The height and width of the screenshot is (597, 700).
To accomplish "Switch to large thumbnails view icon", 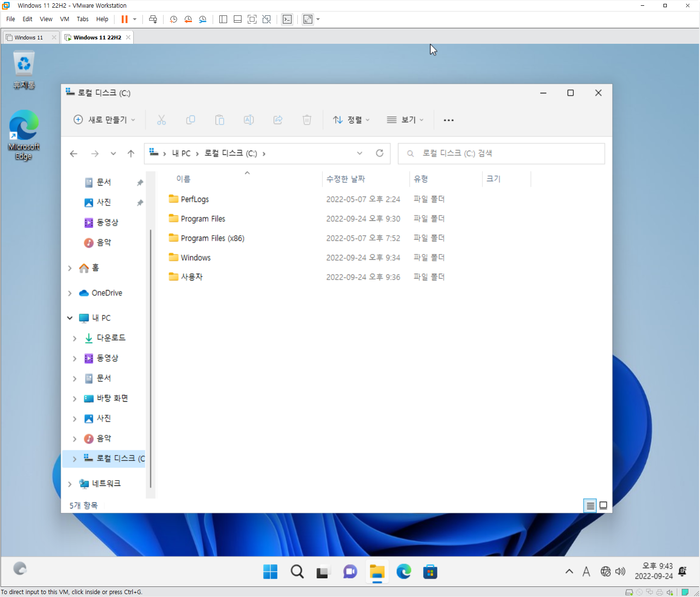I will point(603,506).
